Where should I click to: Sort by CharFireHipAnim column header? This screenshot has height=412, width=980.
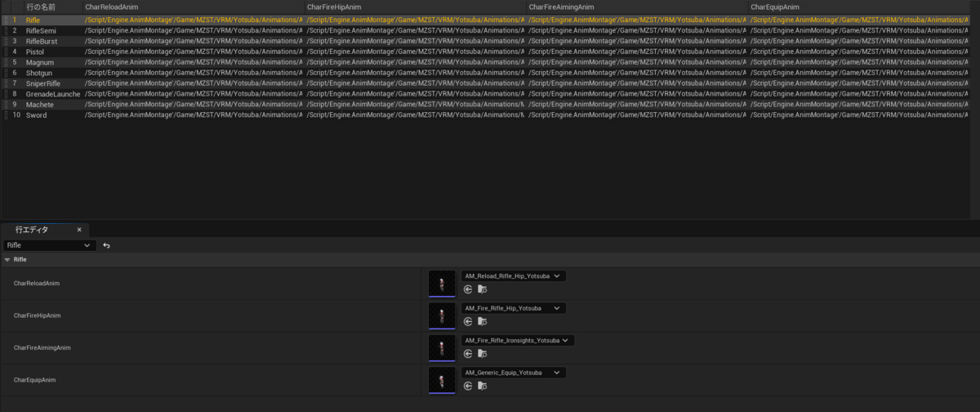[x=414, y=7]
